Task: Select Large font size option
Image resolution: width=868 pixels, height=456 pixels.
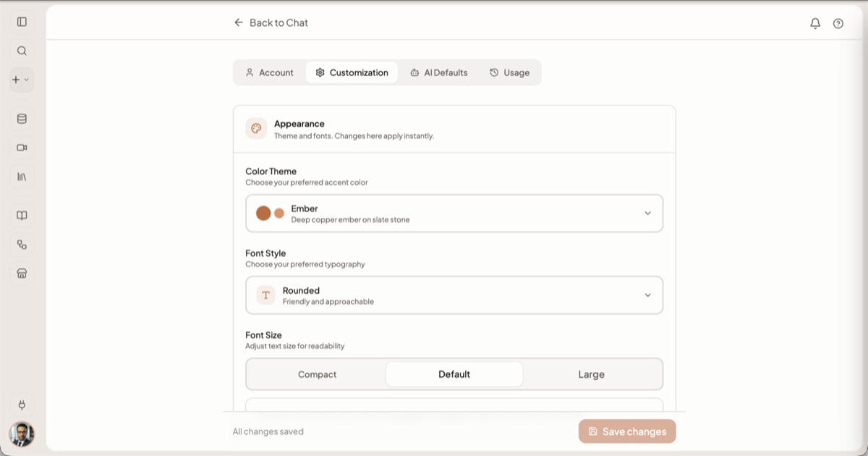Action: (x=591, y=374)
